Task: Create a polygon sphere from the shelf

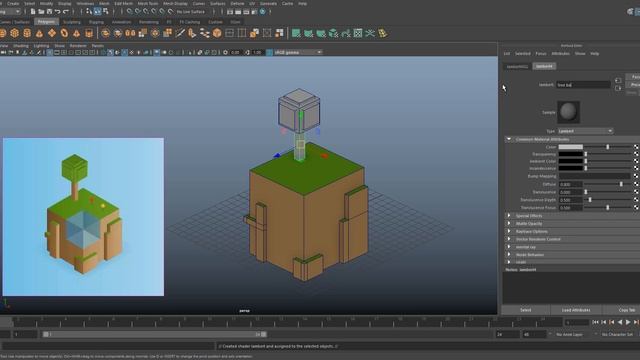Action: point(2,33)
